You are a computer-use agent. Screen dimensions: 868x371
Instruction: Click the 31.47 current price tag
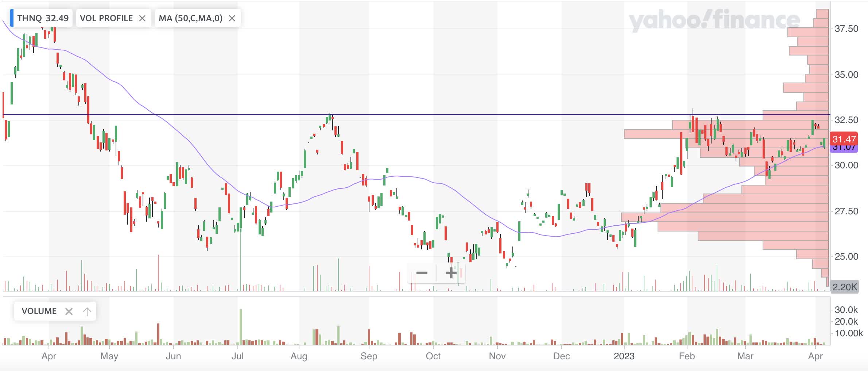click(844, 139)
